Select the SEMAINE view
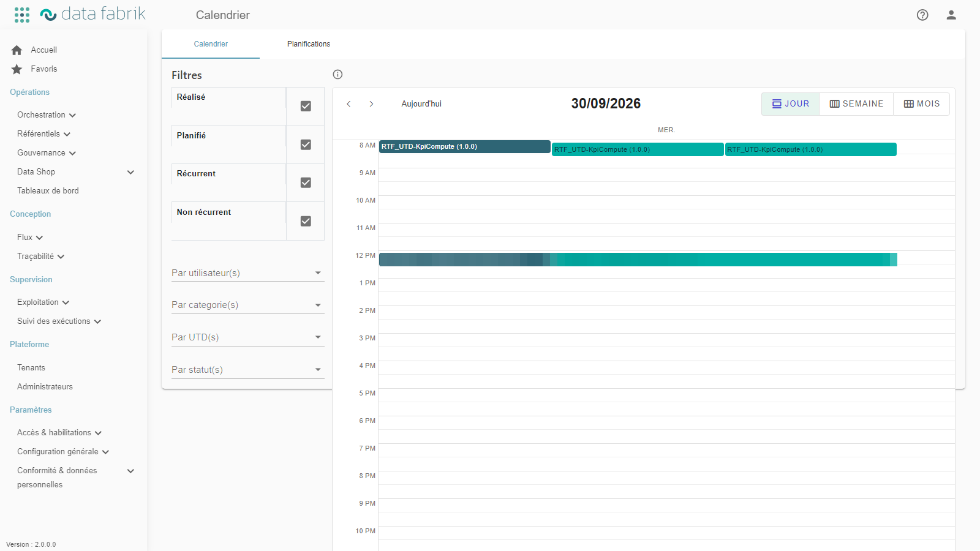The image size is (980, 551). tap(856, 104)
